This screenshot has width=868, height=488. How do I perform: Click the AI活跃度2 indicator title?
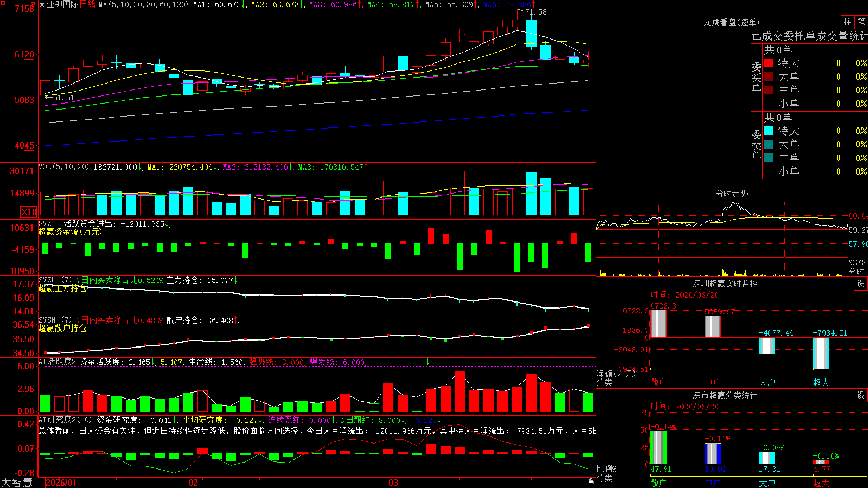58,362
